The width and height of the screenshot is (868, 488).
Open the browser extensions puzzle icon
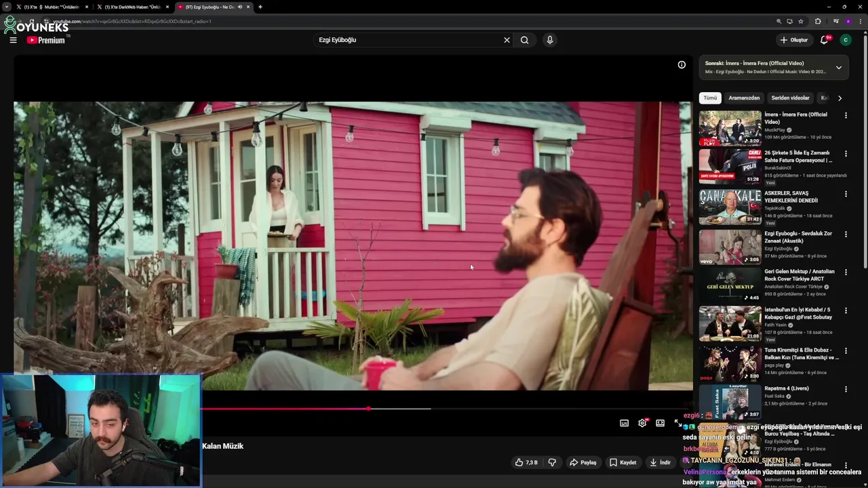tap(818, 21)
